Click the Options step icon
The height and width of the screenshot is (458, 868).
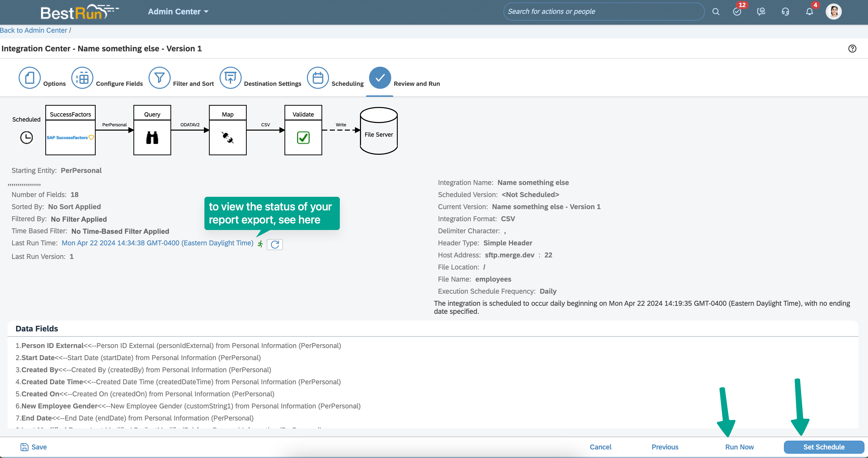(30, 78)
